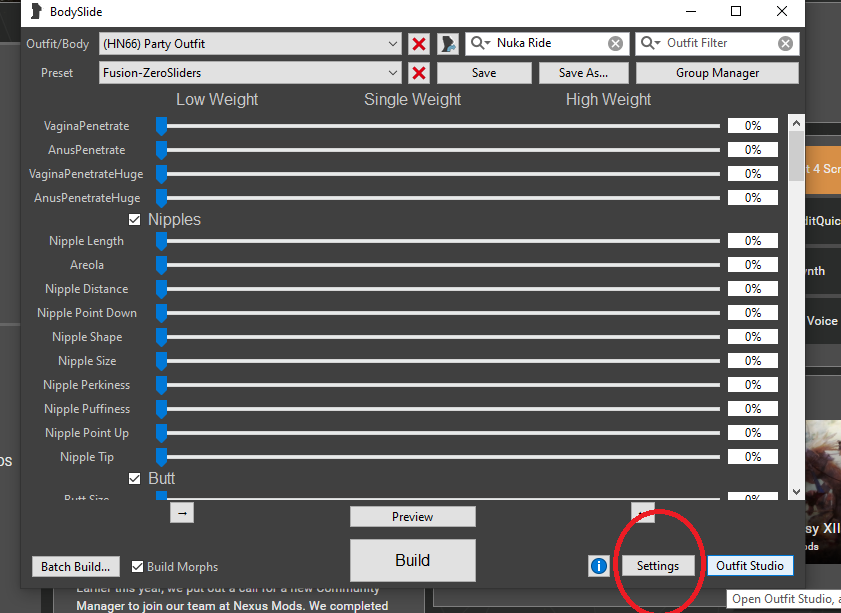Open outfit filter search magnifier menu
Image resolution: width=841 pixels, height=613 pixels.
(651, 43)
